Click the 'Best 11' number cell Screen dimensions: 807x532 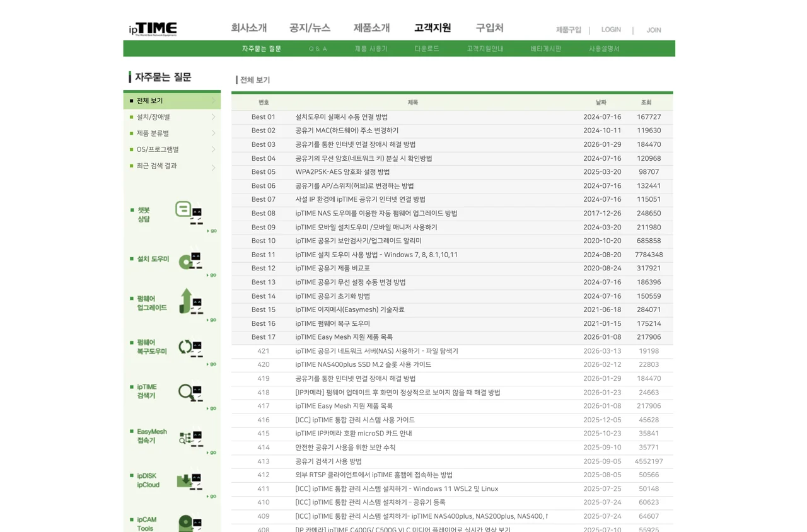tap(264, 255)
